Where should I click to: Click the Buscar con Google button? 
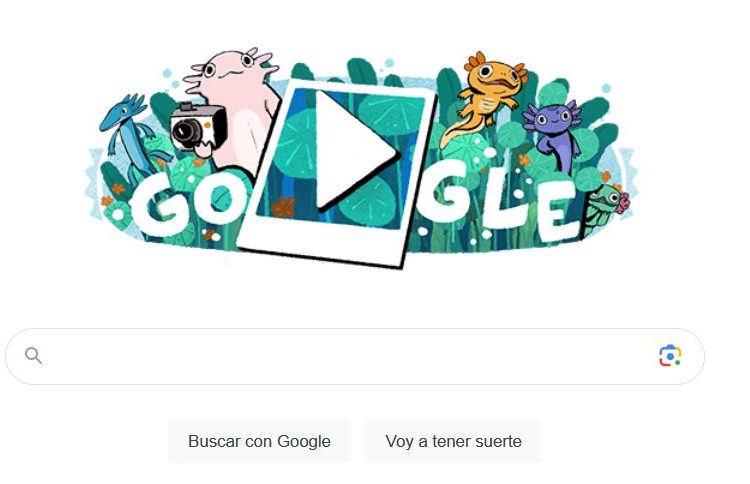(x=259, y=441)
